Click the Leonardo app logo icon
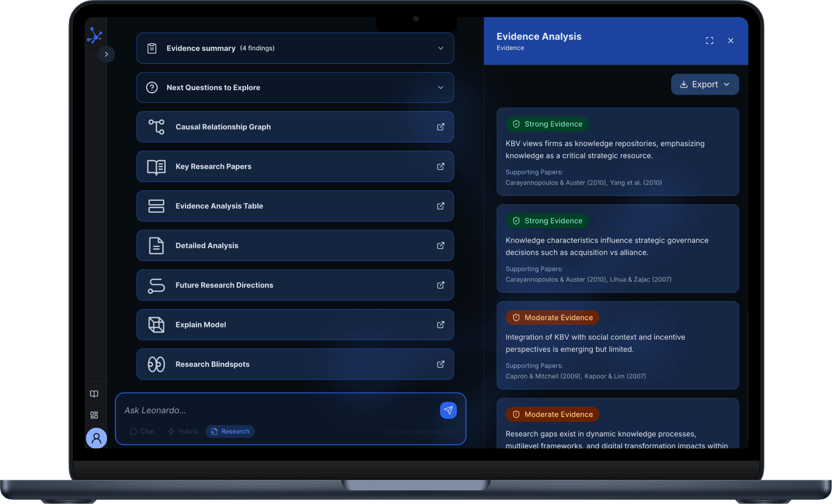 [95, 36]
